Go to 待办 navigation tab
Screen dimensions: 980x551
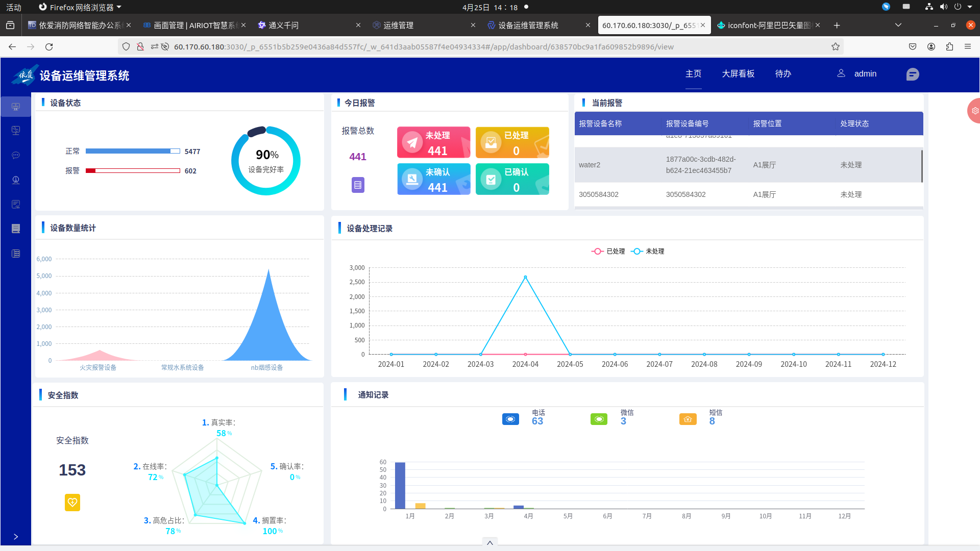(x=783, y=74)
